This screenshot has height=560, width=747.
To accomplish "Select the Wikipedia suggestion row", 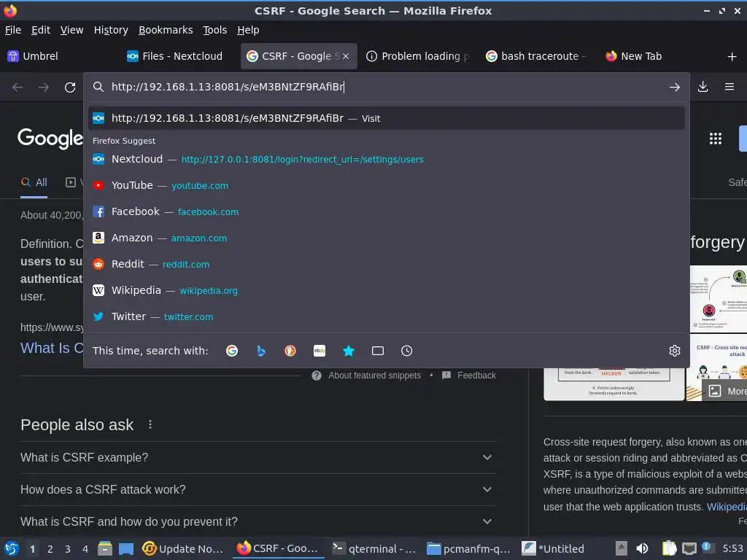I will point(387,290).
